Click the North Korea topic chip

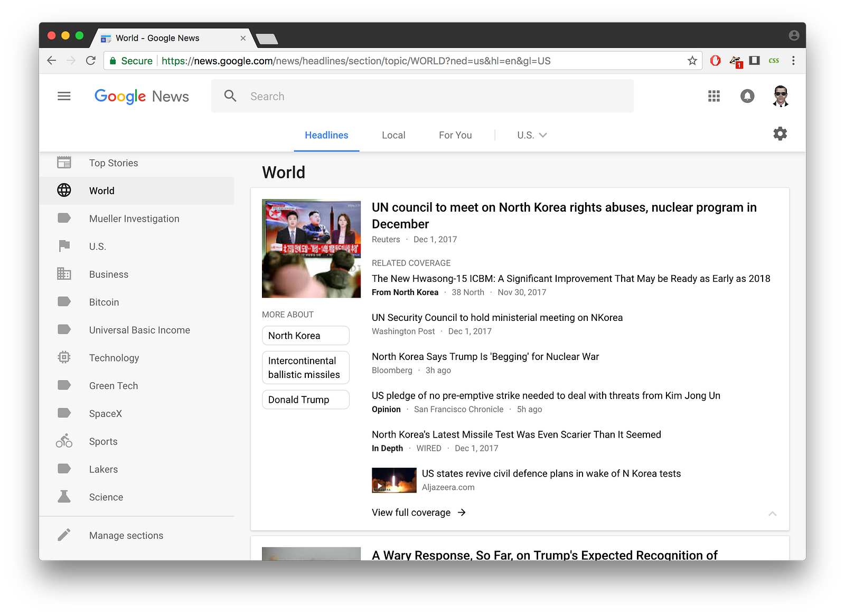pos(305,336)
